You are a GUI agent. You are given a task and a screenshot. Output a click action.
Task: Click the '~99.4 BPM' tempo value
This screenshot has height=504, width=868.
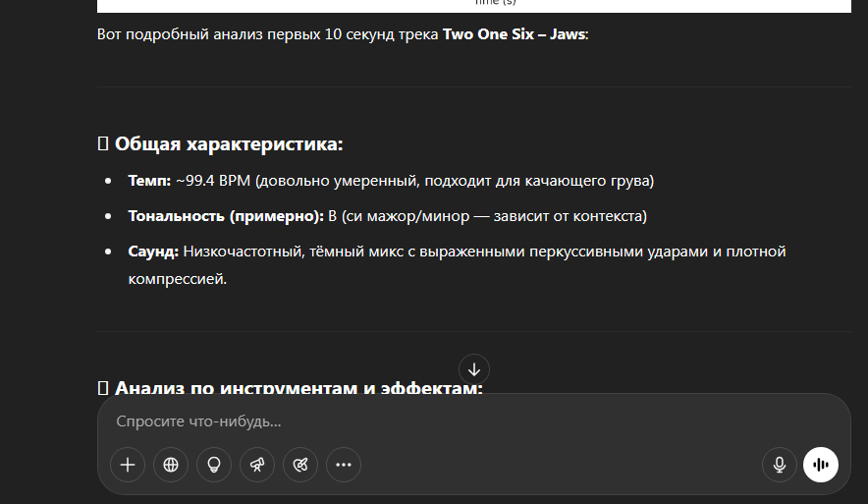(213, 181)
